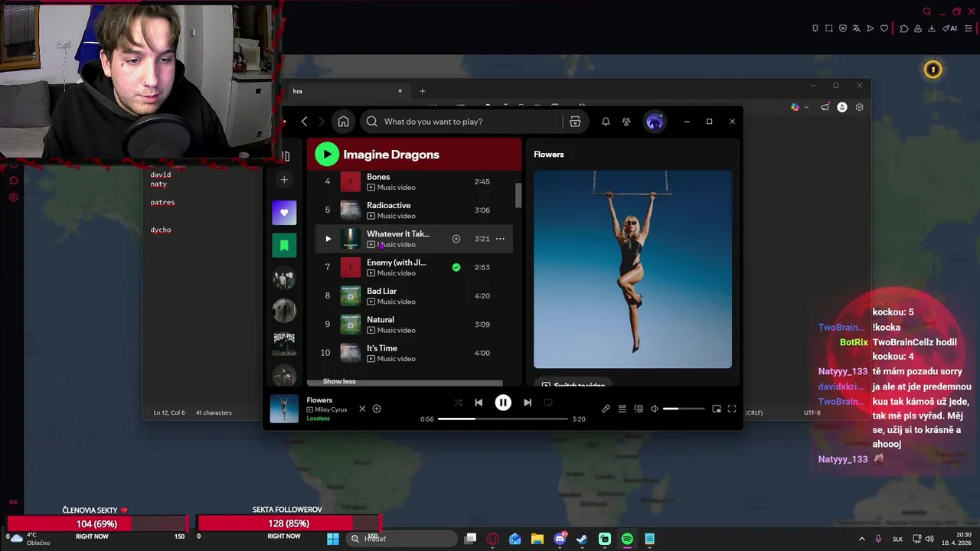Open the Flowers cover art in the now-playing panel
This screenshot has height=551, width=980.
[632, 269]
